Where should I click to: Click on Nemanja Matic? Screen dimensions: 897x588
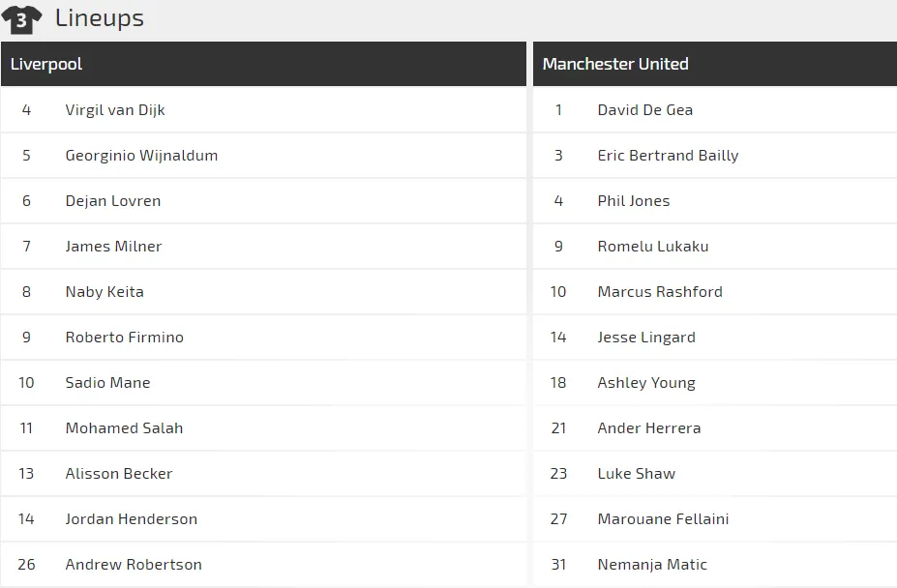pyautogui.click(x=652, y=565)
